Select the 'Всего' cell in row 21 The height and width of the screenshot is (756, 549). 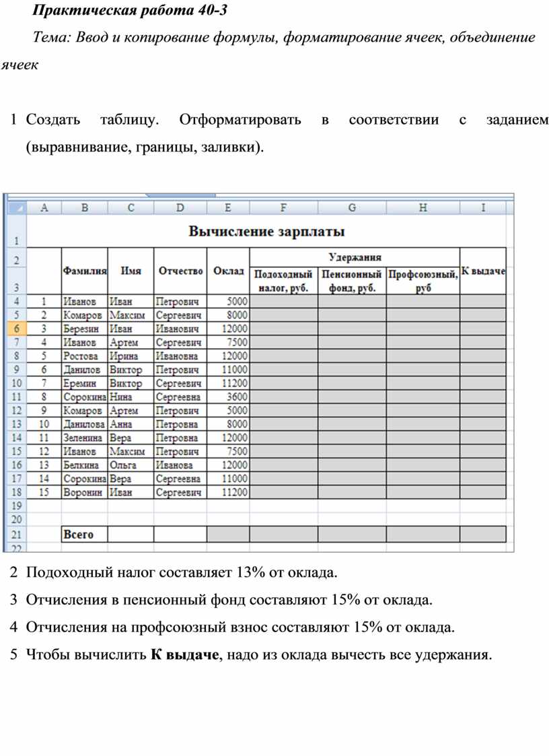[x=84, y=535]
